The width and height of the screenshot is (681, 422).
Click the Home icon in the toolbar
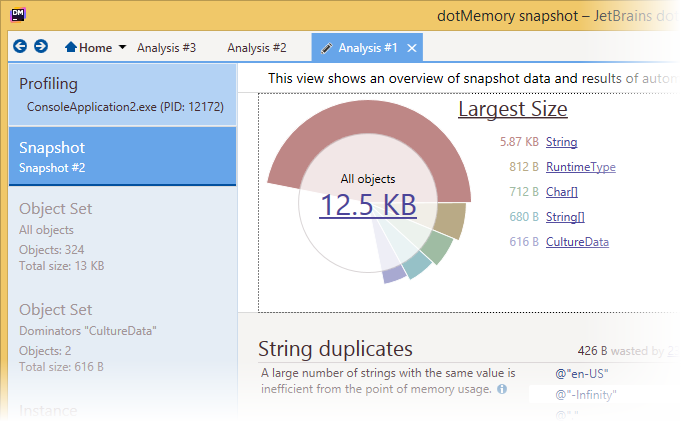(x=71, y=48)
